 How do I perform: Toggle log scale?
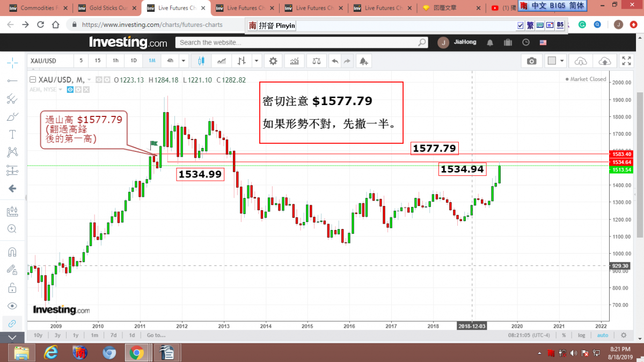[x=582, y=335]
